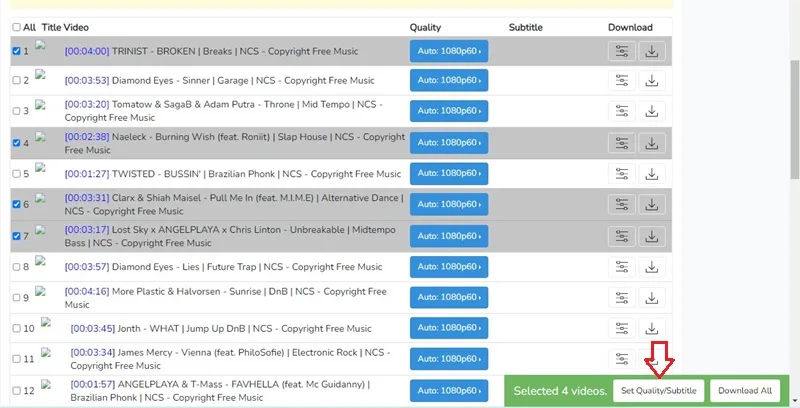This screenshot has height=408, width=800.
Task: Download Lost Sky - Unbreakable via arrow icon
Action: click(x=652, y=236)
